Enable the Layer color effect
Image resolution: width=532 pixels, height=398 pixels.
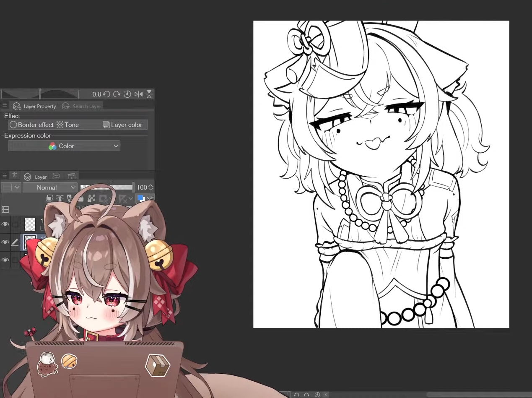click(123, 125)
